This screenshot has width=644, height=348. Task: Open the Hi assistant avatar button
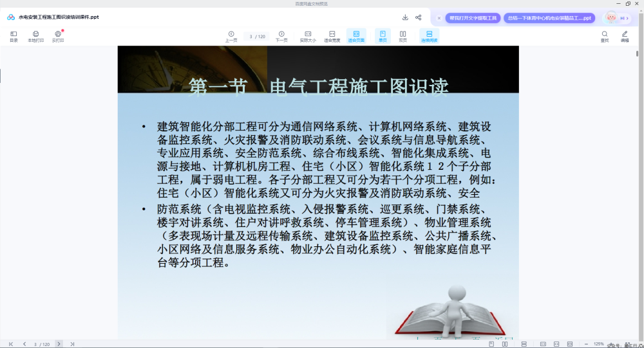(x=617, y=17)
